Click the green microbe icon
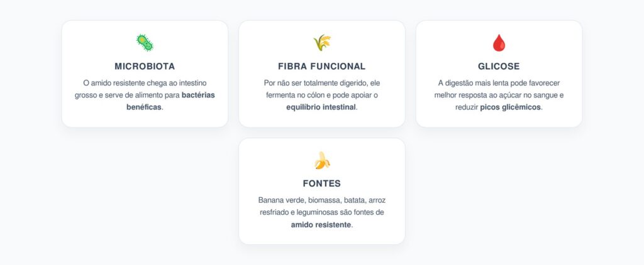Viewport: 644px width, 265px height. [x=145, y=43]
